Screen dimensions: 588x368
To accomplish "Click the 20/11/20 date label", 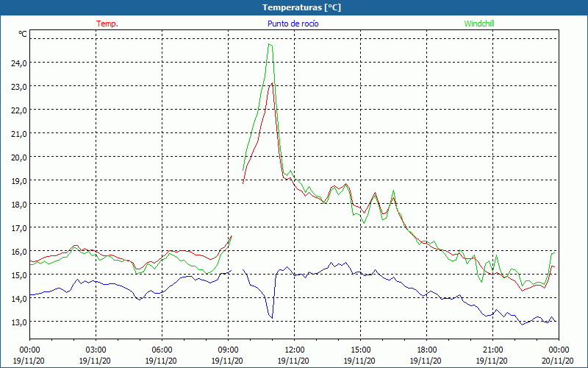I will point(558,361).
